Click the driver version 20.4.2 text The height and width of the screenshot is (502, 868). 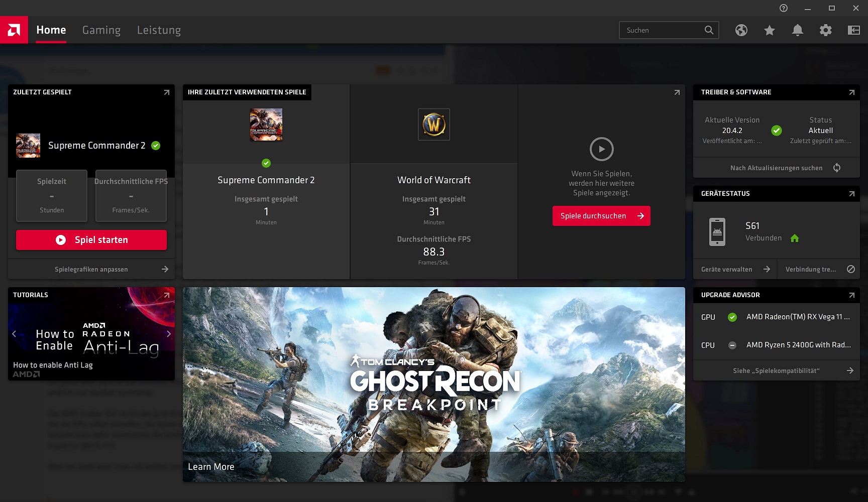point(732,131)
